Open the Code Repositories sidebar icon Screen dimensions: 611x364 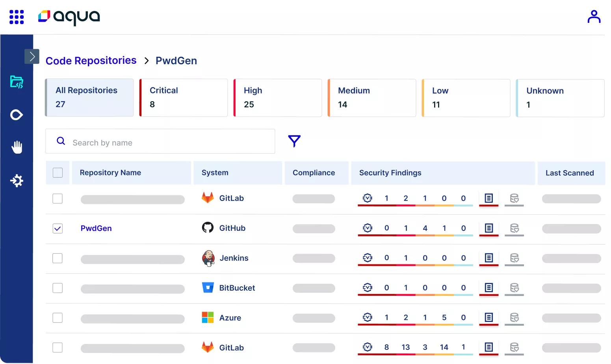(17, 82)
